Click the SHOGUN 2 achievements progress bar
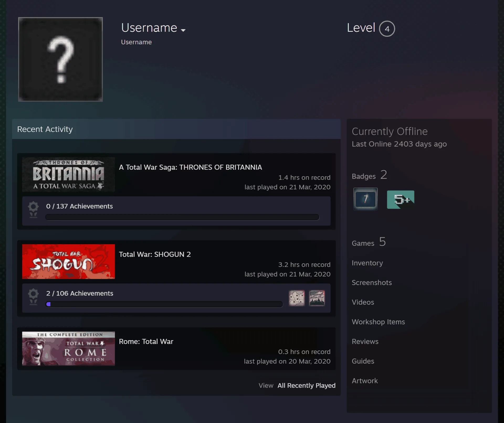The image size is (504, 423). point(164,304)
